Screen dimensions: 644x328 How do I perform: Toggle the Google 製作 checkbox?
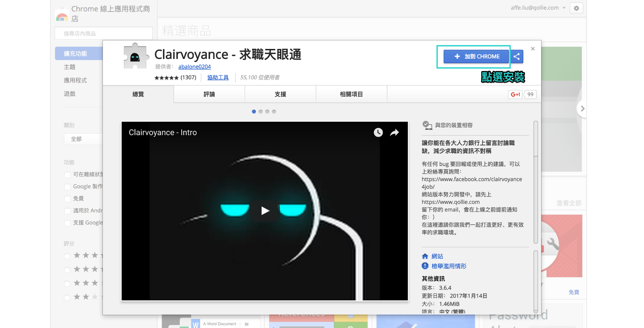67,187
